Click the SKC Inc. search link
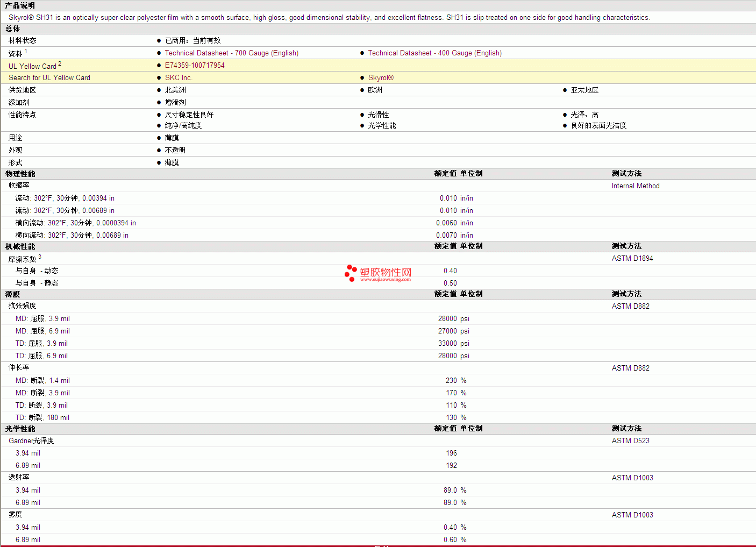Viewport: 756px width, 547px height. 179,77
